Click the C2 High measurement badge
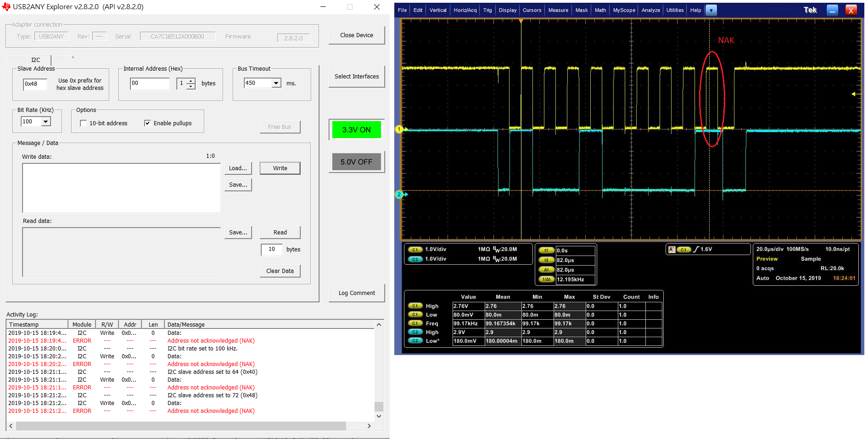 (x=415, y=332)
